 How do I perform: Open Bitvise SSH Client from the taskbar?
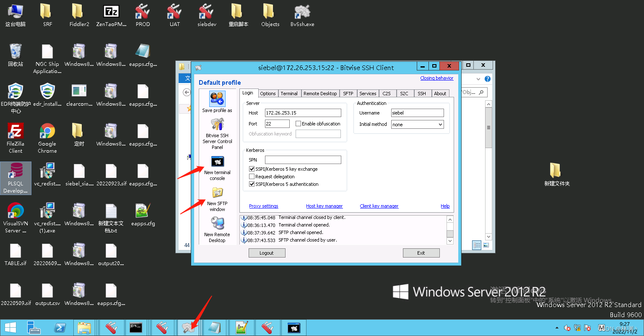click(x=188, y=328)
